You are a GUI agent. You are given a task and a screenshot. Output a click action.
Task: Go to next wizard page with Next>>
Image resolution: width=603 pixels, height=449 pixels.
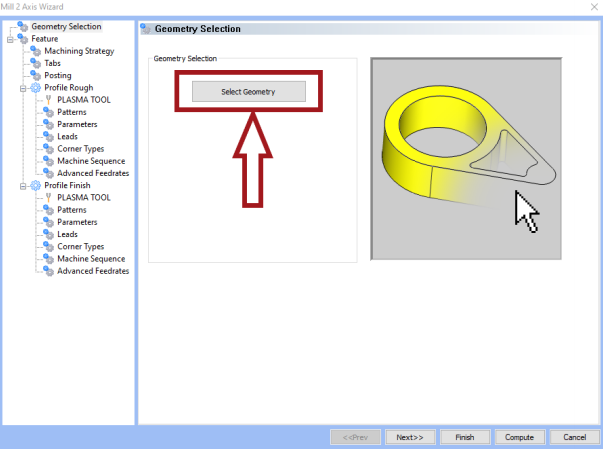click(410, 437)
